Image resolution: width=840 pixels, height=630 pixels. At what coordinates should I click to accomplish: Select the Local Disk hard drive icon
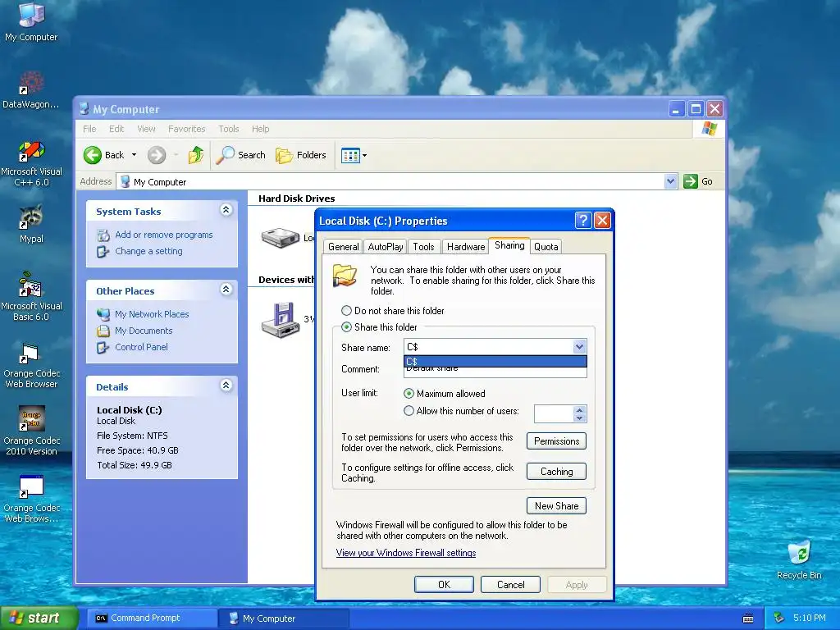coord(281,237)
